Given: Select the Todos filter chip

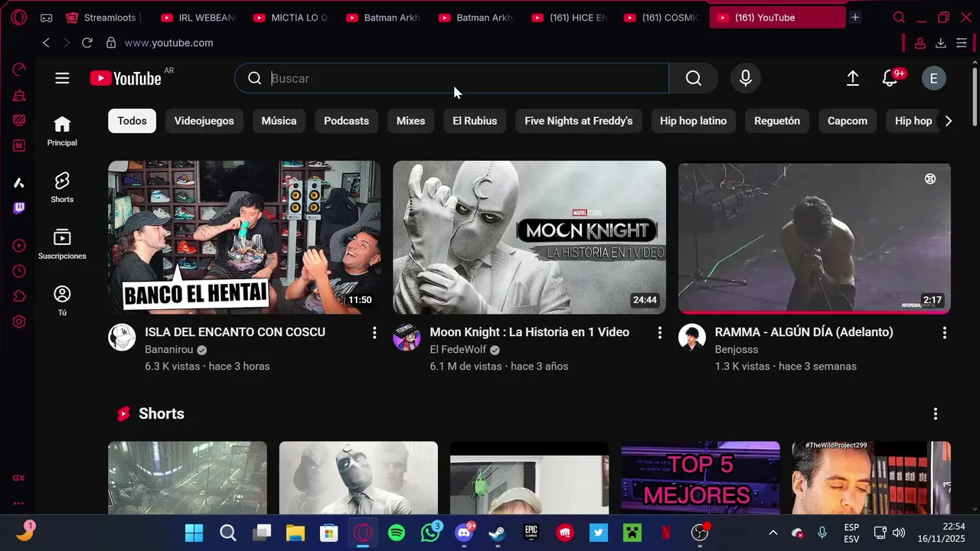Looking at the screenshot, I should point(132,121).
